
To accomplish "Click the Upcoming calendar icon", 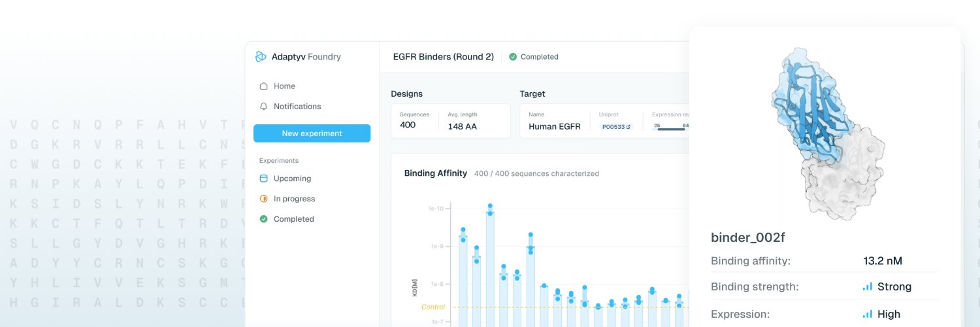I will click(264, 179).
